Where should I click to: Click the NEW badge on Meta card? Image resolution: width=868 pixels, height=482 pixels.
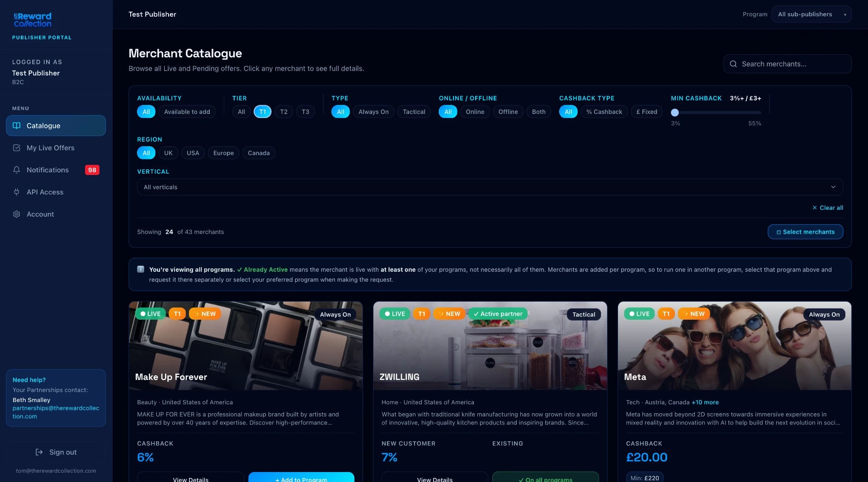tap(694, 314)
